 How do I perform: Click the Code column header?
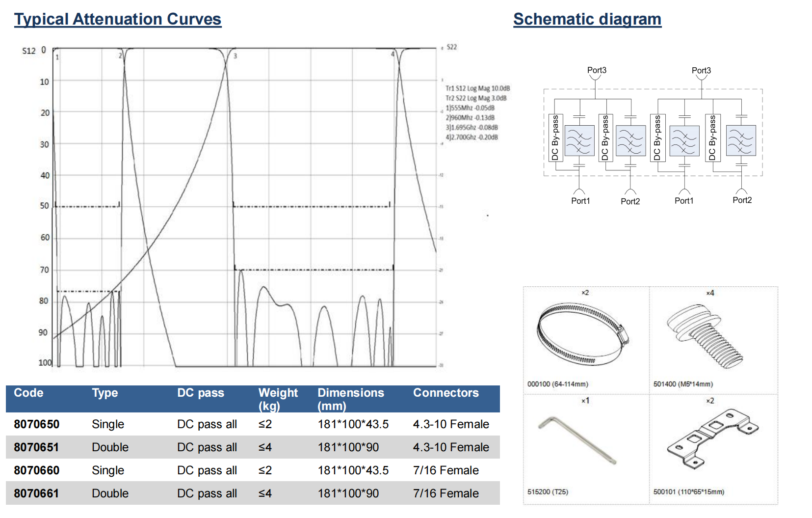28,393
